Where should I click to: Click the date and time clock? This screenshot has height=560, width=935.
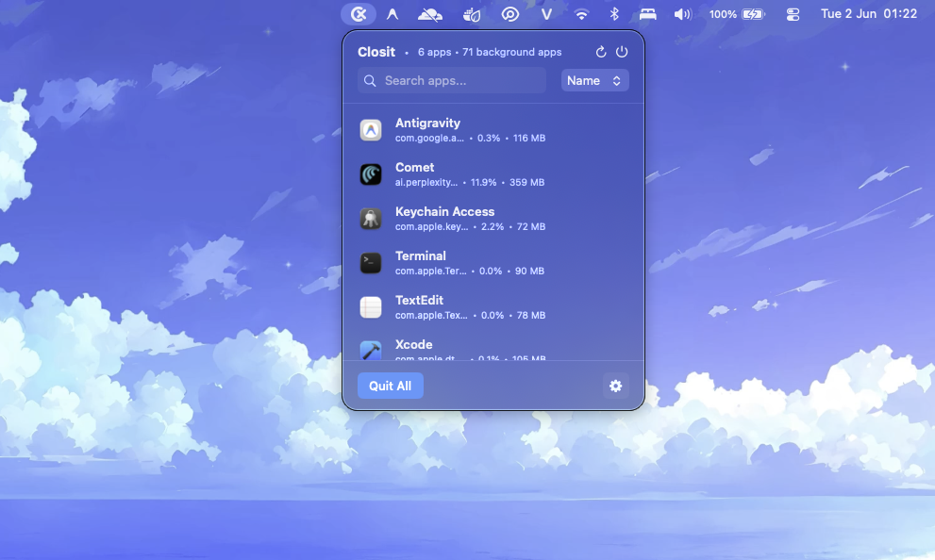click(869, 14)
